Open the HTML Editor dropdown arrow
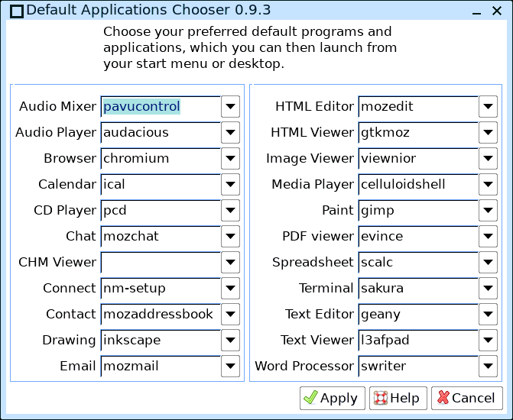The height and width of the screenshot is (420, 513). [488, 107]
